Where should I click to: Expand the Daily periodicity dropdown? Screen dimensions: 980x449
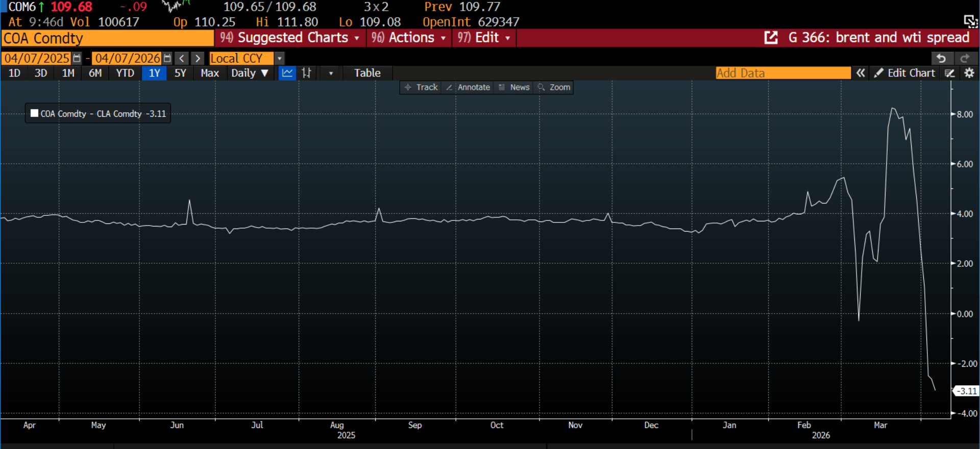tap(250, 73)
